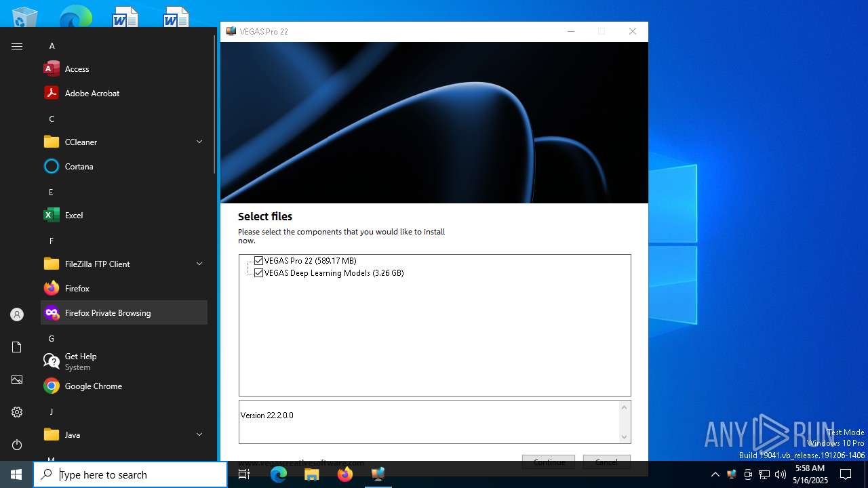Open Task View on the taskbar
Image resolution: width=868 pixels, height=488 pixels.
(244, 474)
